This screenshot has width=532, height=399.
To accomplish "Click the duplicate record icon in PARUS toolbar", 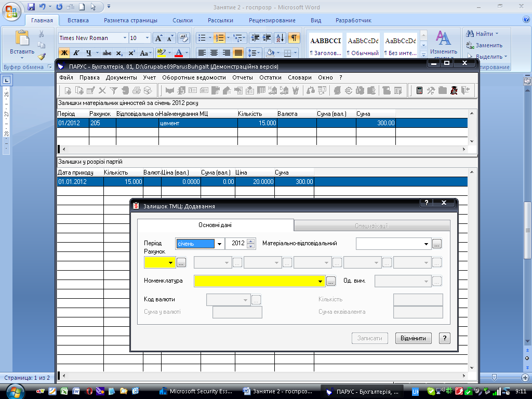I will [79, 90].
